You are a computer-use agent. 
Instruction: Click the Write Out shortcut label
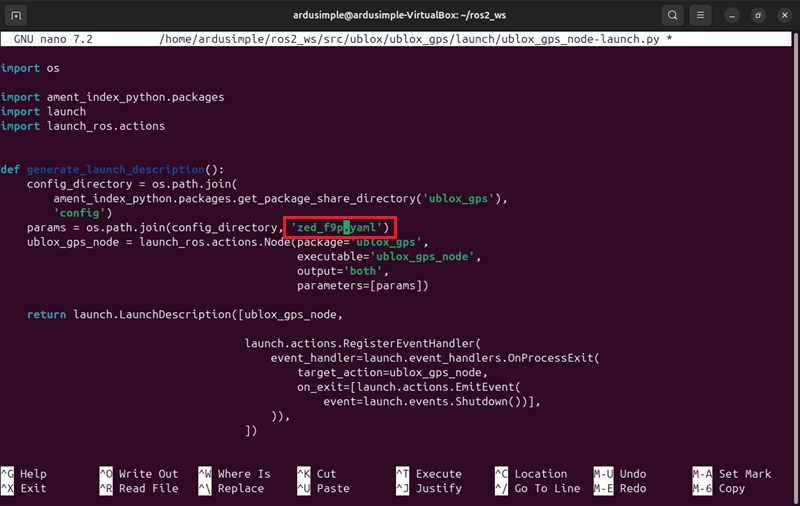click(148, 474)
